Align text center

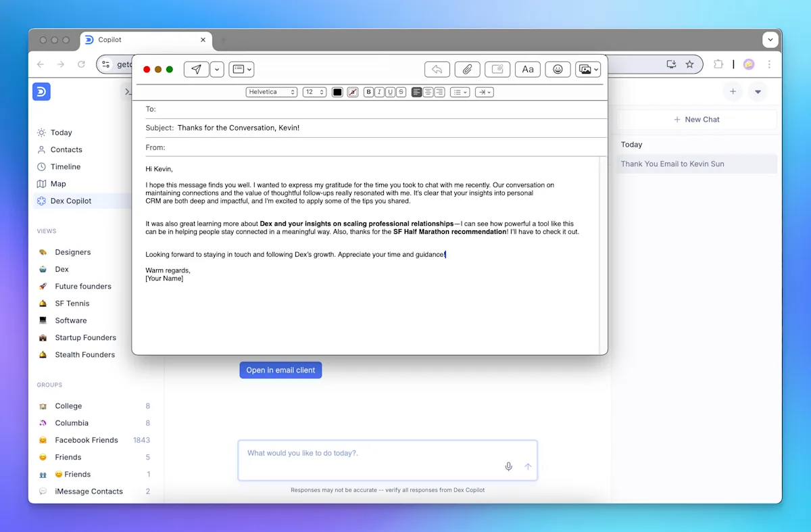tap(428, 92)
